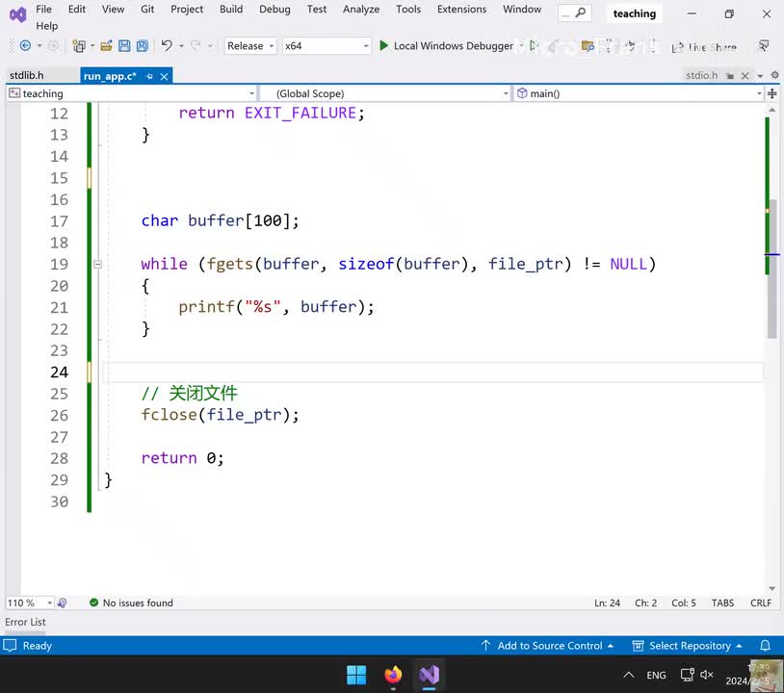Open the Debug menu
The height and width of the screenshot is (693, 784).
point(274,9)
